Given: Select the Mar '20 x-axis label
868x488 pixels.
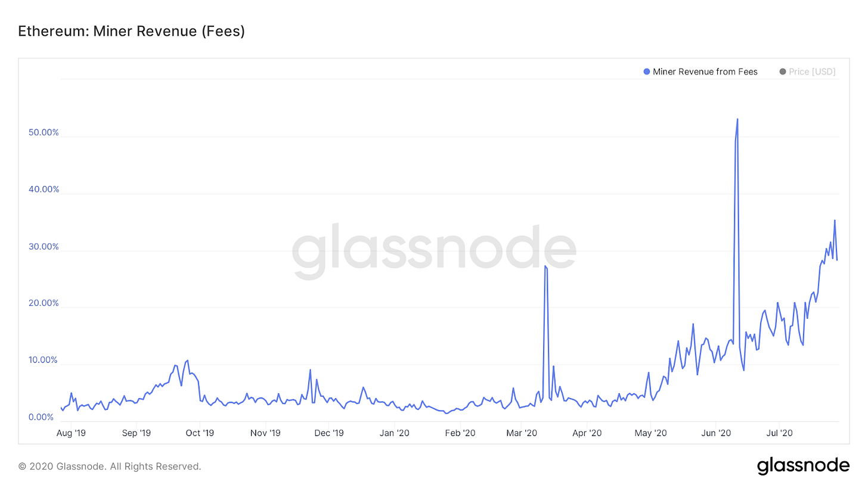Looking at the screenshot, I should point(522,433).
